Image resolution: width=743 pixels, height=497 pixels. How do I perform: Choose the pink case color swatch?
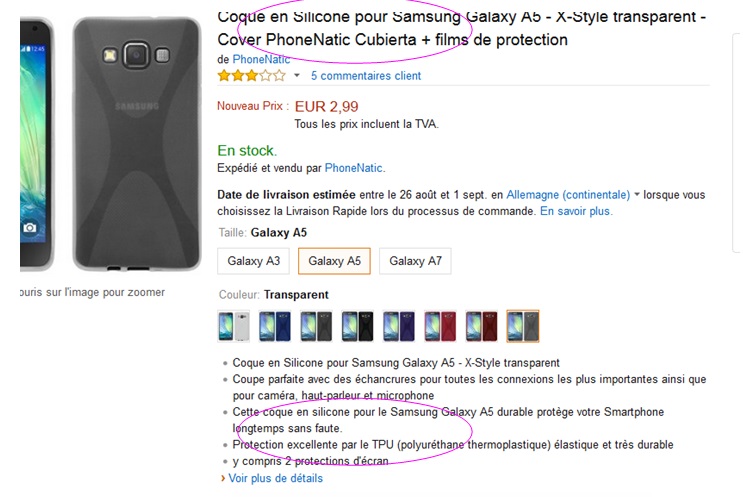tap(439, 327)
